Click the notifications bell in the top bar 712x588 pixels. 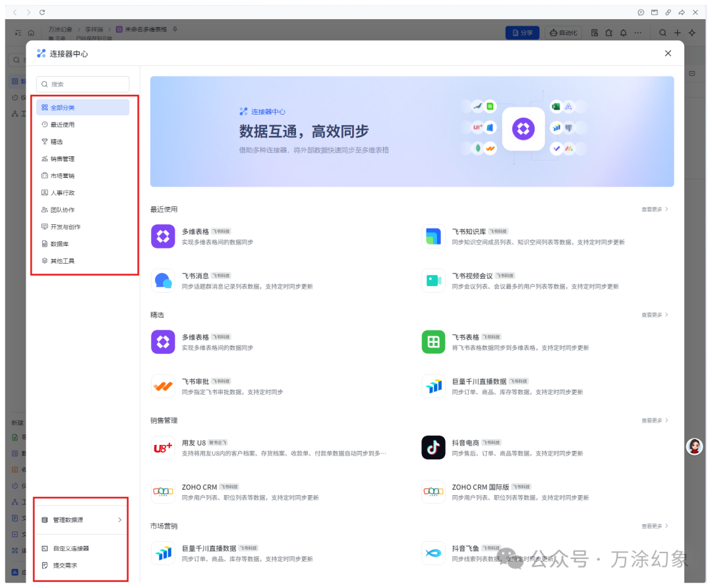(623, 32)
